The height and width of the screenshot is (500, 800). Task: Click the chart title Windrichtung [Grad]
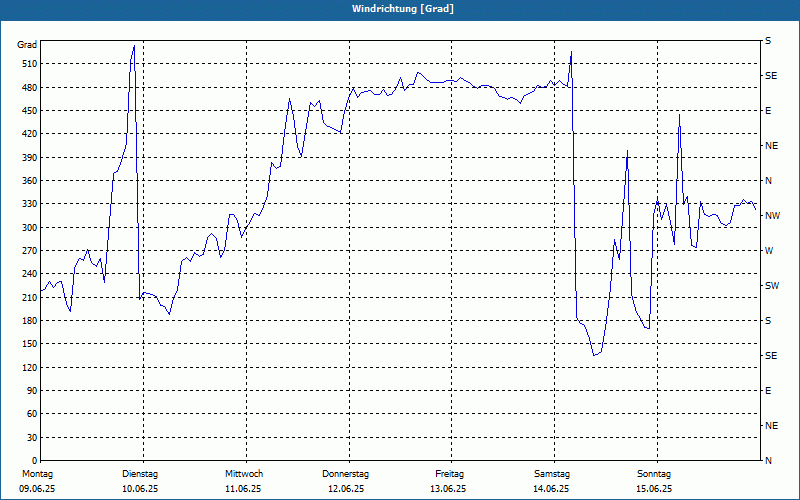pos(403,9)
